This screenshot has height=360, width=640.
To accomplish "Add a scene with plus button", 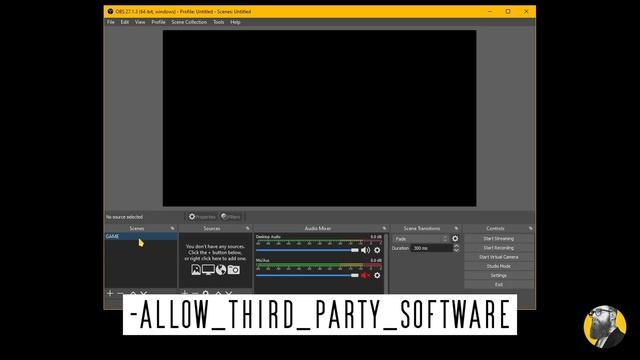I will pyautogui.click(x=110, y=293).
